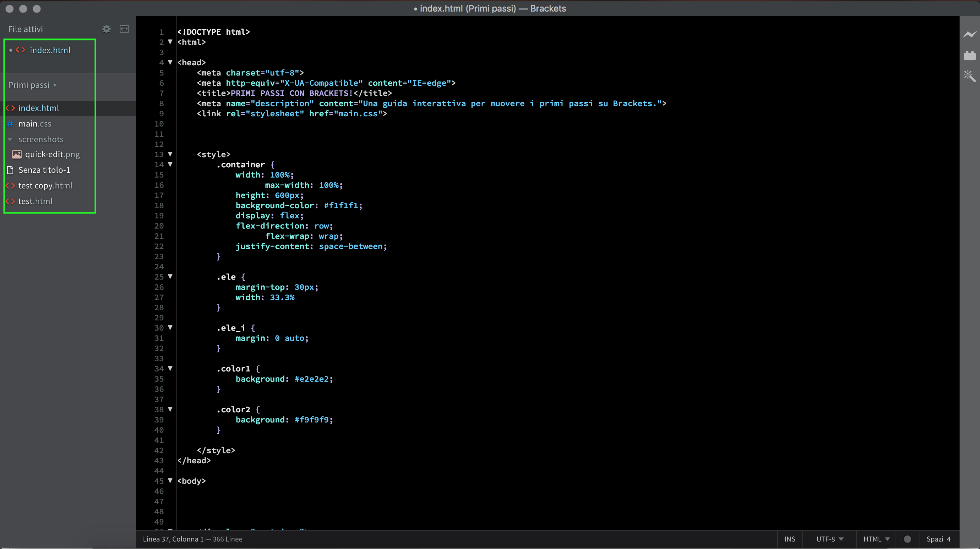Viewport: 980px width, 549px height.
Task: Fold the .container rule at line 14
Action: coord(170,164)
